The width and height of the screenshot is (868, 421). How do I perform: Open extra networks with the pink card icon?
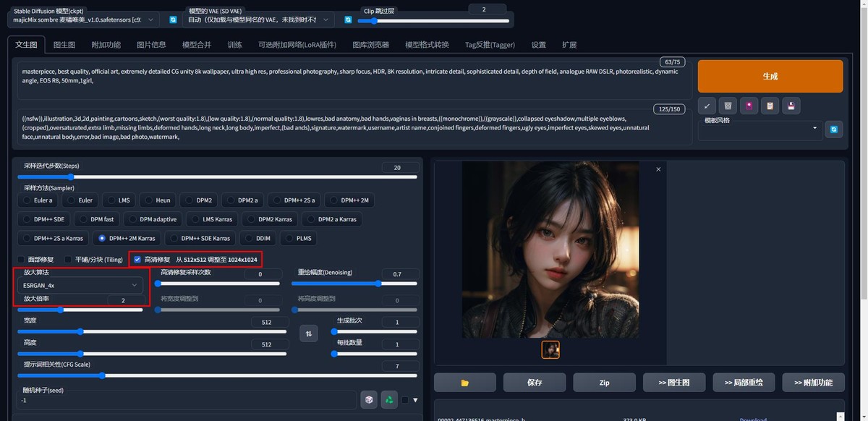click(x=749, y=106)
